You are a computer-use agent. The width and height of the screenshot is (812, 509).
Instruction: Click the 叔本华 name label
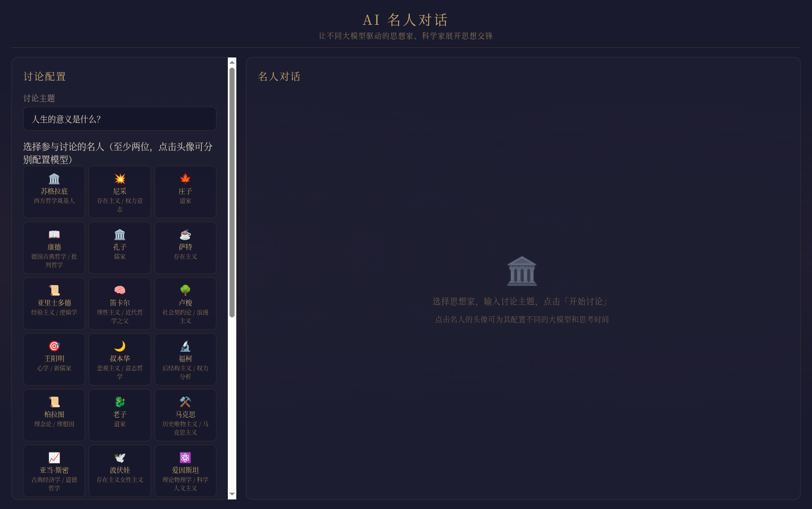point(120,359)
